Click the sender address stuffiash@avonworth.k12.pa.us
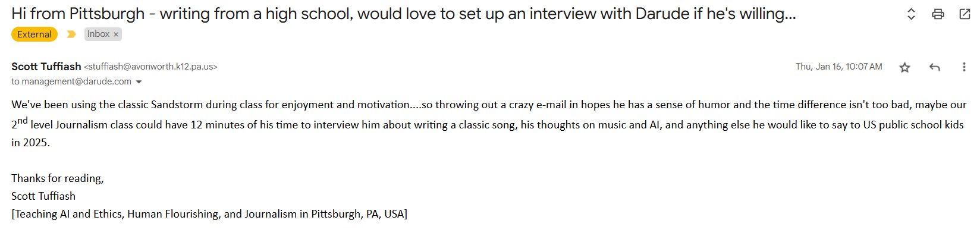The width and height of the screenshot is (980, 239). [x=151, y=67]
